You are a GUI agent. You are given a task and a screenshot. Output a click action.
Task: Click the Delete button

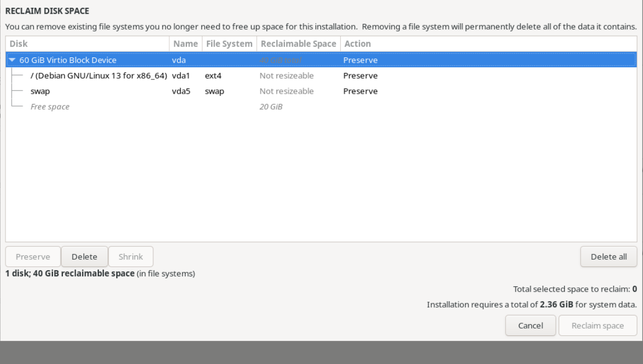pyautogui.click(x=84, y=256)
